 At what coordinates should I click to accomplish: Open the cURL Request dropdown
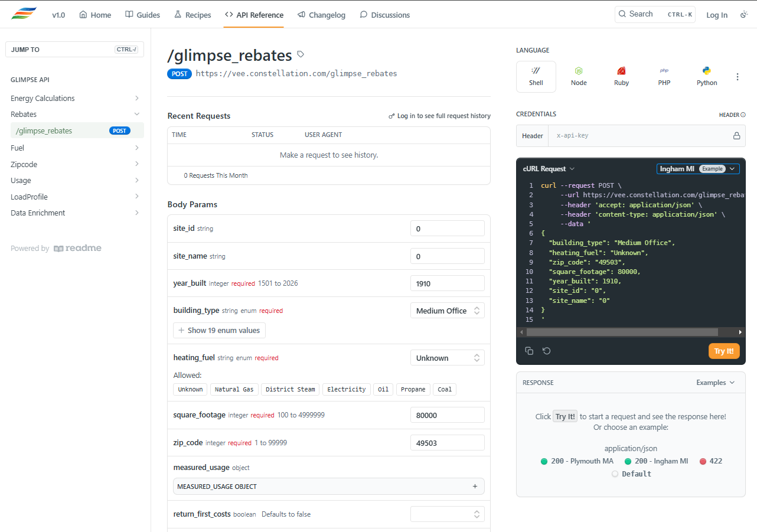click(549, 169)
